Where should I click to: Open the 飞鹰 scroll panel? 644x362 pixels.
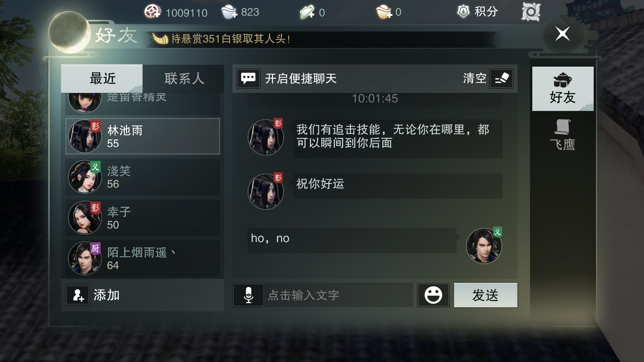pos(562,135)
